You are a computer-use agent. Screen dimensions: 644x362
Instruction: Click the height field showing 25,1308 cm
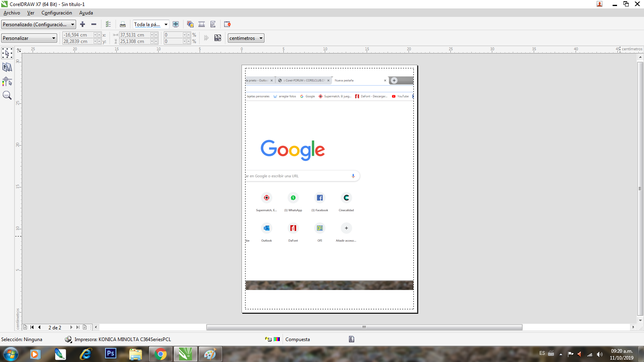(x=134, y=41)
